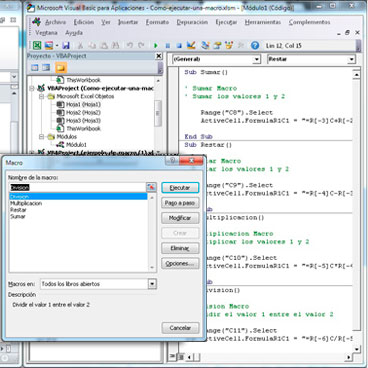Click the green Run macro play icon

coord(156,46)
